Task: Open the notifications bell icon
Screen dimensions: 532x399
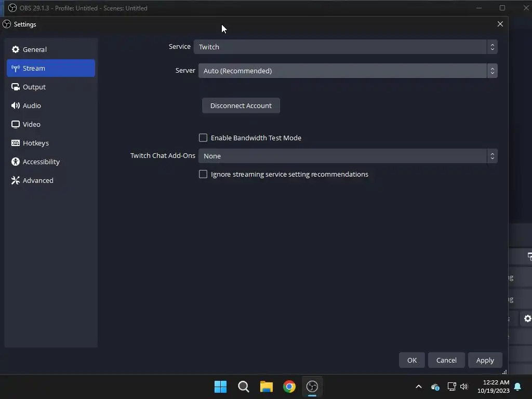Action: pyautogui.click(x=518, y=387)
